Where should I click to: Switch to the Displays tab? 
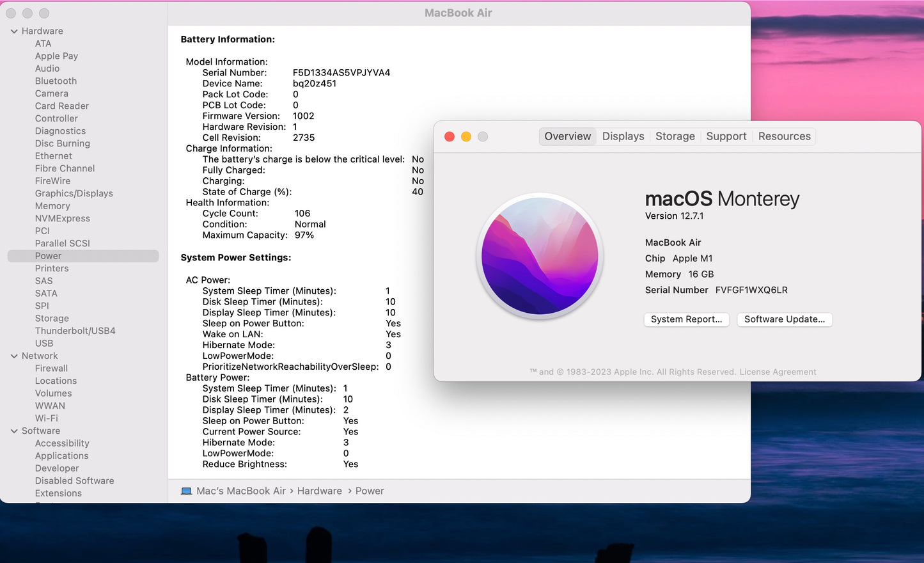pyautogui.click(x=623, y=136)
